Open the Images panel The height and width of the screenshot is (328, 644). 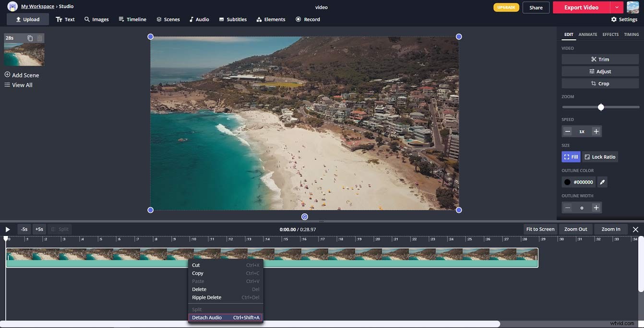pos(96,19)
